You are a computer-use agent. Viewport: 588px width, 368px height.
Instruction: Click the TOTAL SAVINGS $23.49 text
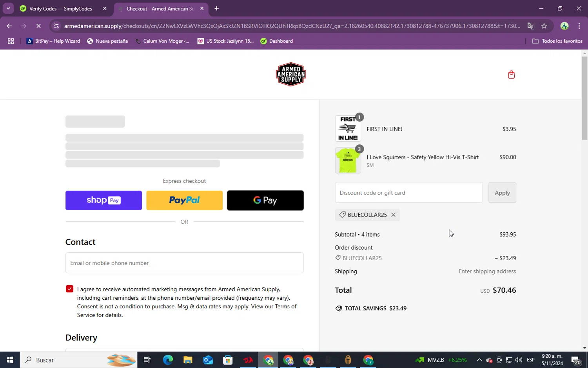point(371,308)
